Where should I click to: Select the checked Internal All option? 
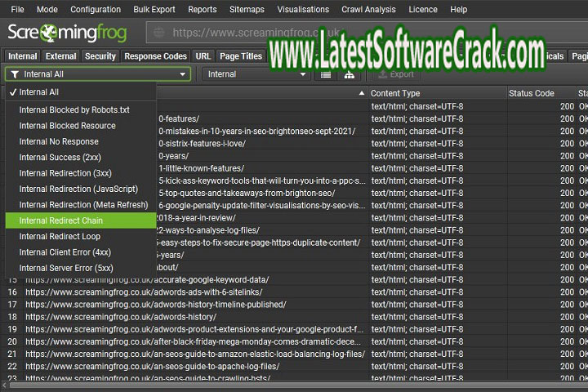click(x=81, y=92)
